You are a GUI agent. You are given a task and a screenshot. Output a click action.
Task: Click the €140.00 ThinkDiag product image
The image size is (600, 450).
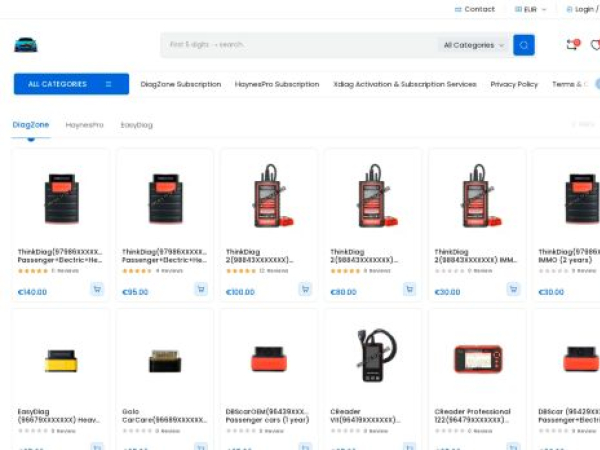click(x=62, y=198)
